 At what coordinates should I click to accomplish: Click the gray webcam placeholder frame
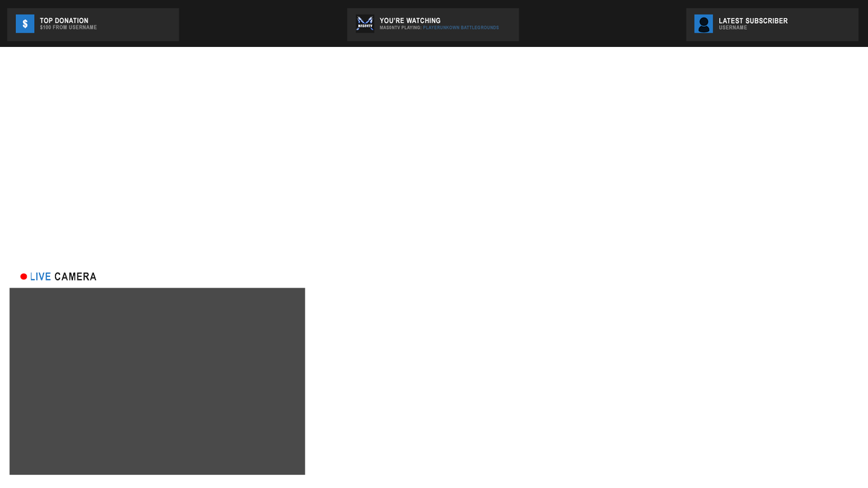point(157,381)
